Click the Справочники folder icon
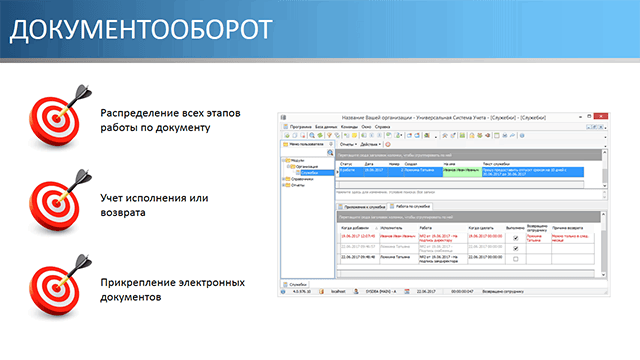The height and width of the screenshot is (360, 640). point(288,179)
